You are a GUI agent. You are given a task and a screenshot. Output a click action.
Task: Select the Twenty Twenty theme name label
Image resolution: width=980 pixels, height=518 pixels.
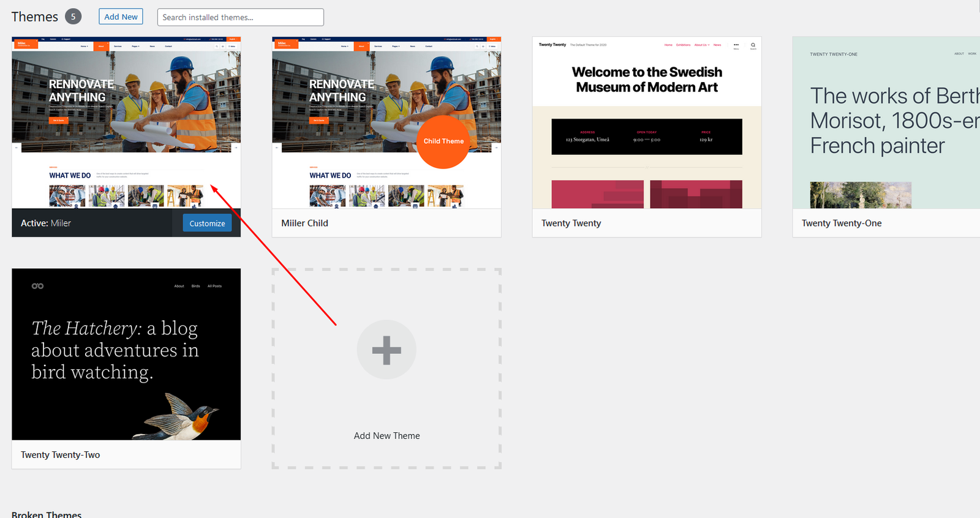(x=571, y=223)
